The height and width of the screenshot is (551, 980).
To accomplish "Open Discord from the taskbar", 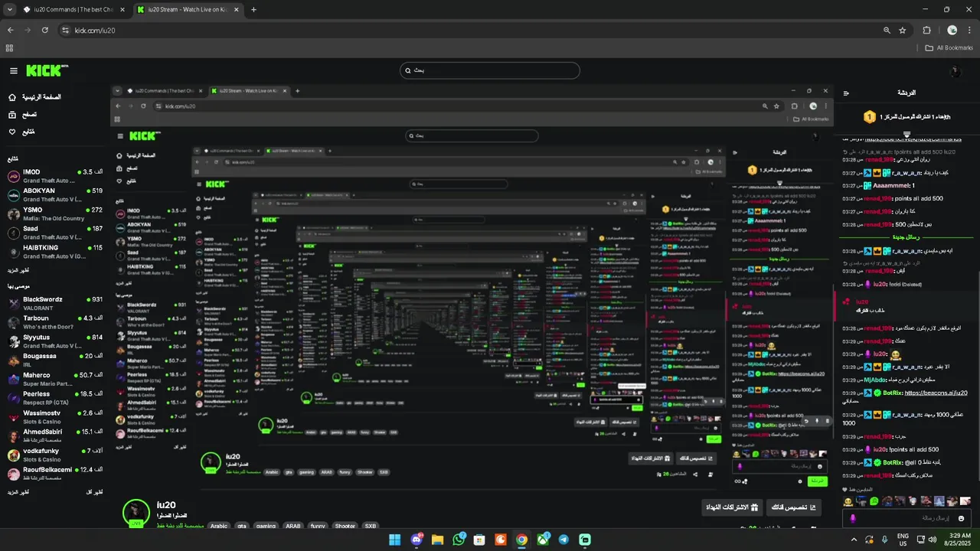I will click(416, 540).
